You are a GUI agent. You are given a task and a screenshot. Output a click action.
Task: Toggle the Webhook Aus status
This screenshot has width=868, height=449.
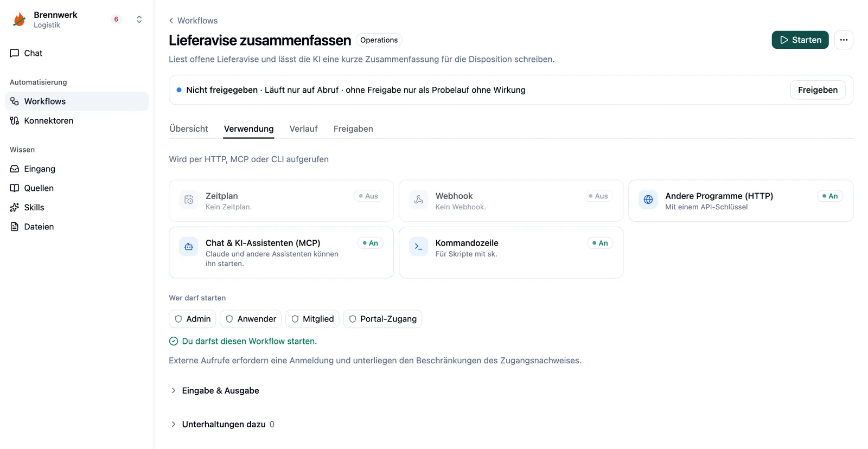[x=599, y=196]
